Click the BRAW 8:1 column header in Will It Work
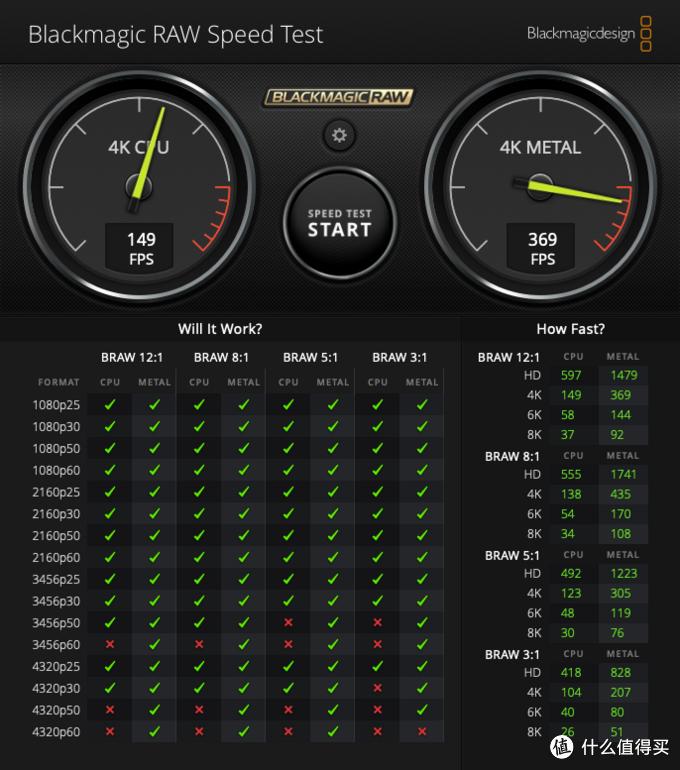 pyautogui.click(x=221, y=358)
